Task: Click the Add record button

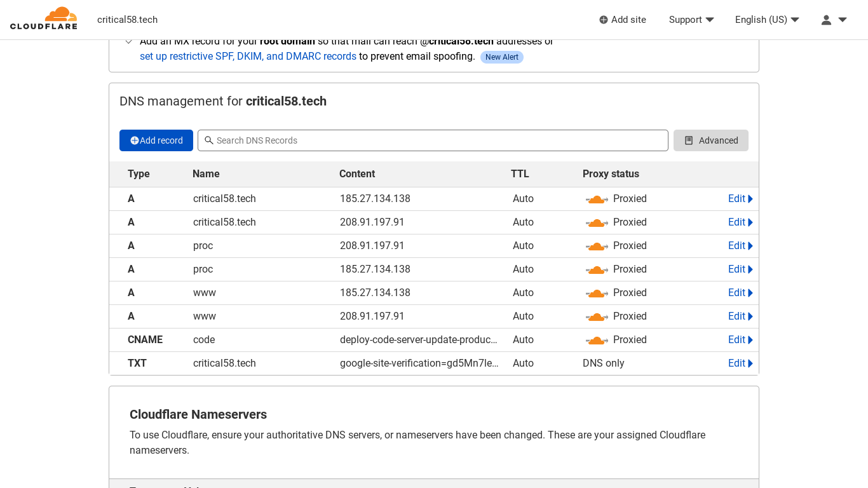Action: 156,140
